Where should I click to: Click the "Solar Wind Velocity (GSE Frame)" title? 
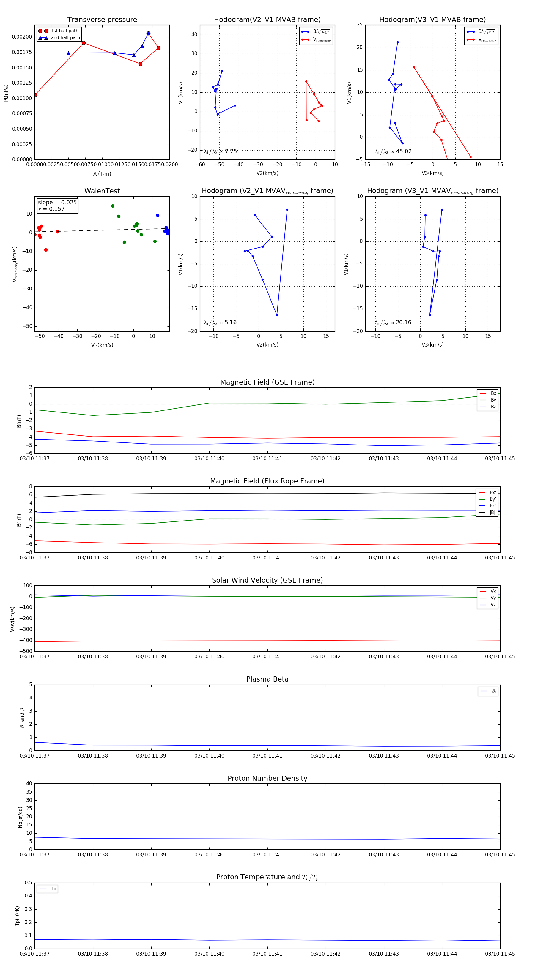pos(267,580)
